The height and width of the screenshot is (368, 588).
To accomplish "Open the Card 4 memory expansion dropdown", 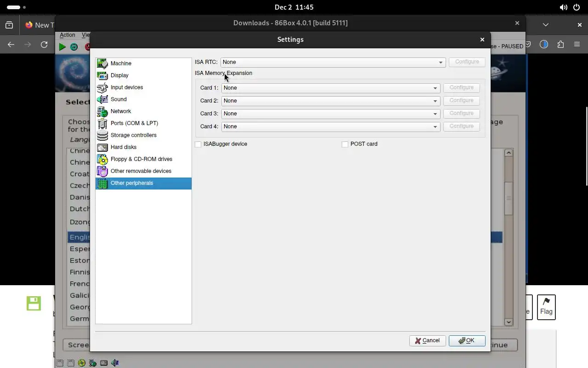I will (x=331, y=126).
